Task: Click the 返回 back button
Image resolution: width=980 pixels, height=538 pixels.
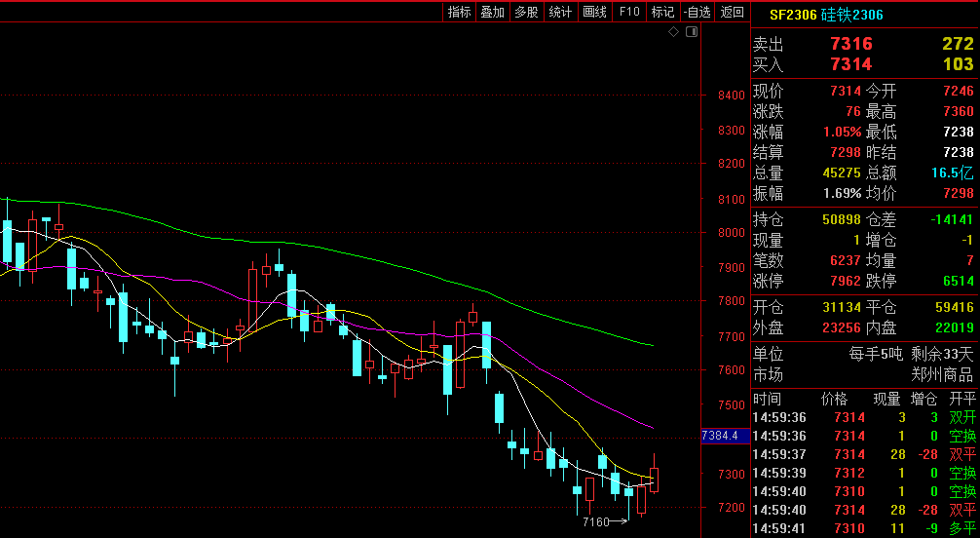Action: coord(732,12)
